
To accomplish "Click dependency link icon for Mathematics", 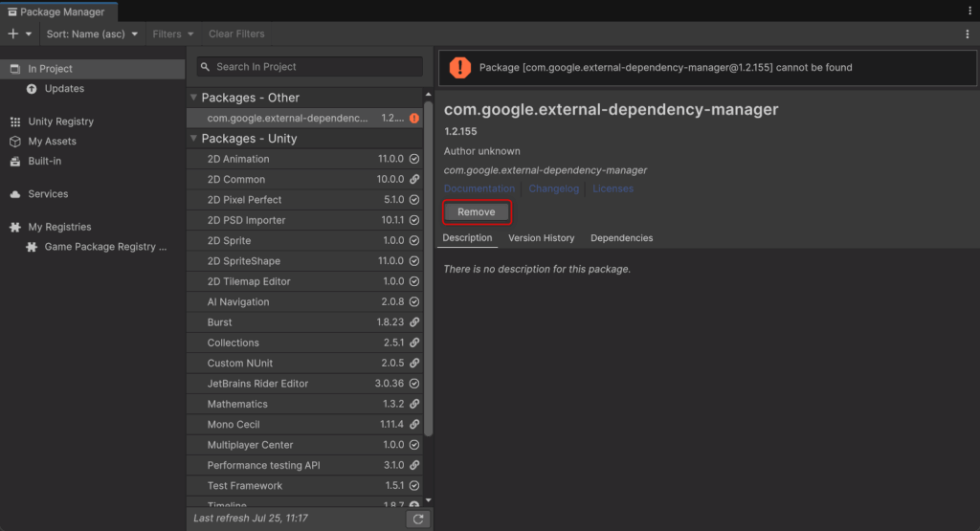I will 414,404.
